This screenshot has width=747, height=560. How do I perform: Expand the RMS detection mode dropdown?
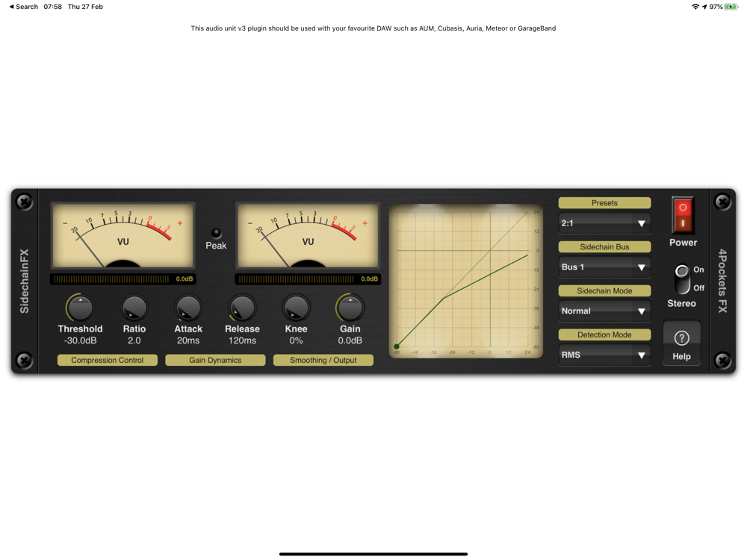[x=604, y=355]
